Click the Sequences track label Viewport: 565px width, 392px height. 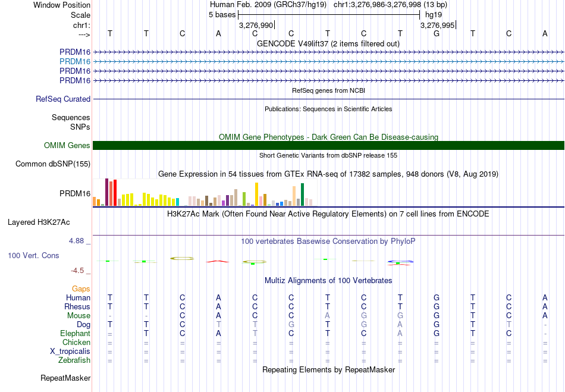click(71, 117)
